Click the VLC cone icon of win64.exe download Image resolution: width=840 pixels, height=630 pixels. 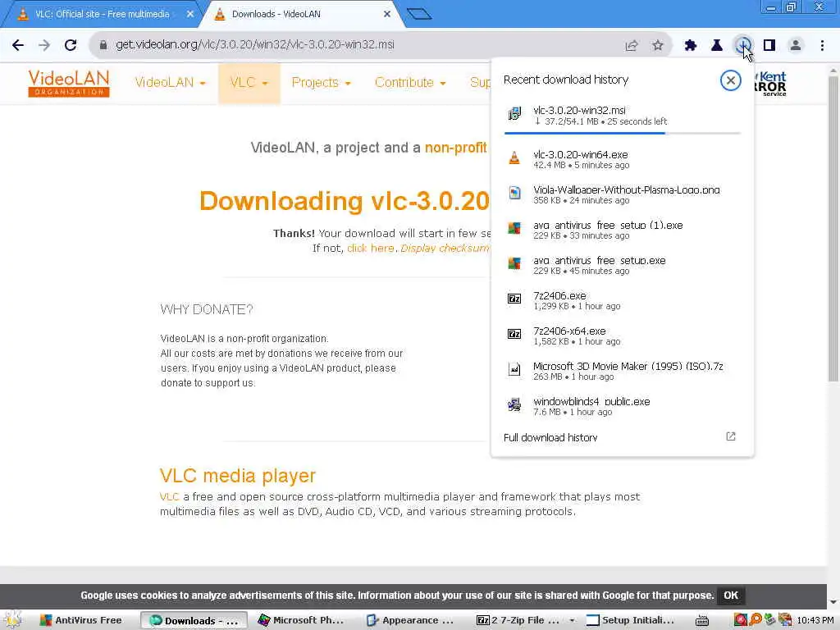point(514,157)
